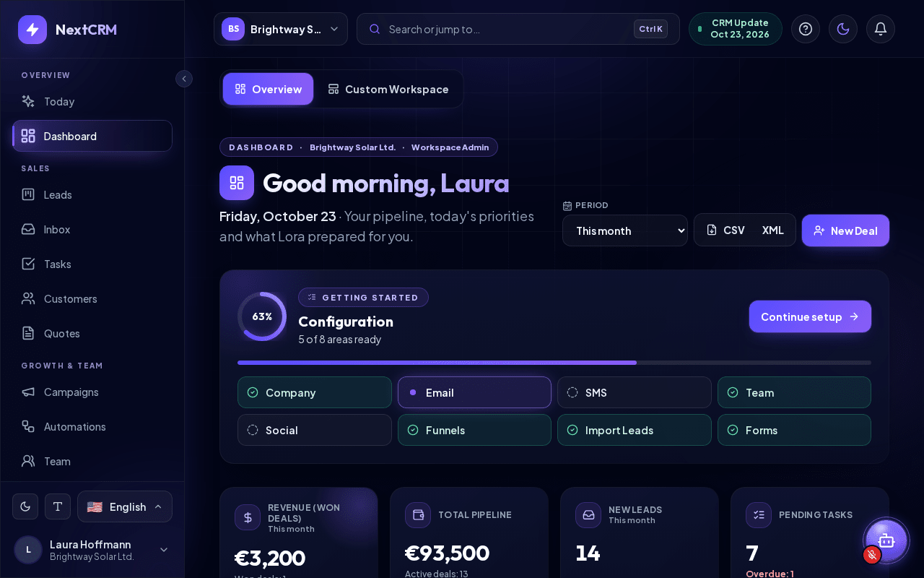Switch to the Custom Workspace tab

click(x=388, y=89)
